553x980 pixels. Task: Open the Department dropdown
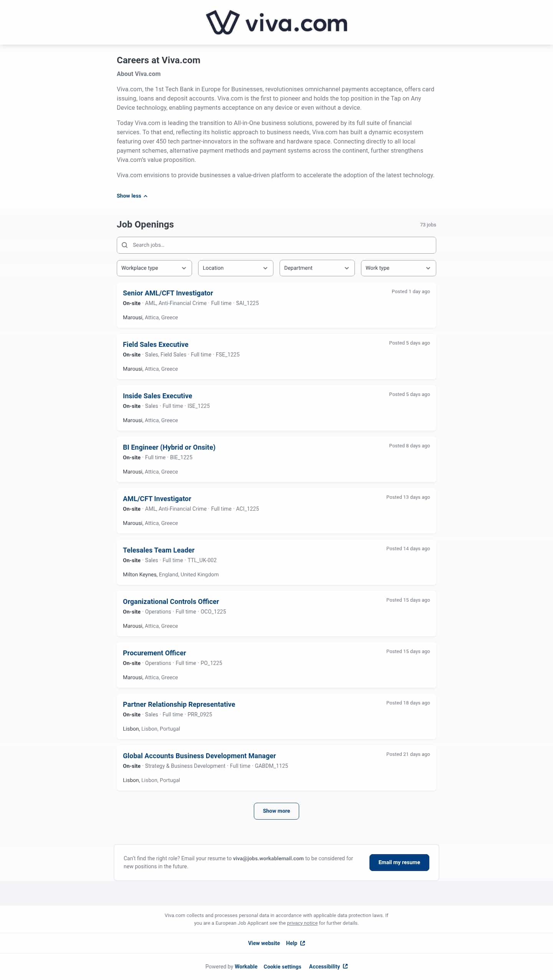pos(317,268)
